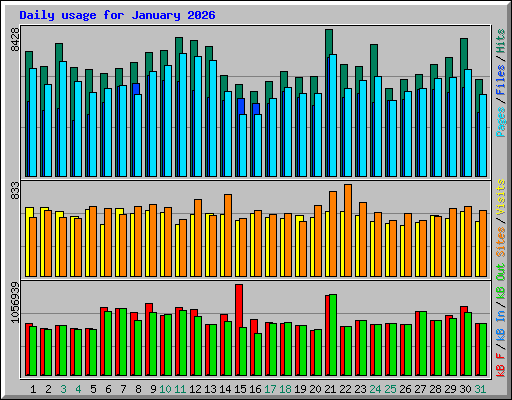The width and height of the screenshot is (512, 400).
Task: Select day label 22 on the x-axis
Action: (x=345, y=389)
